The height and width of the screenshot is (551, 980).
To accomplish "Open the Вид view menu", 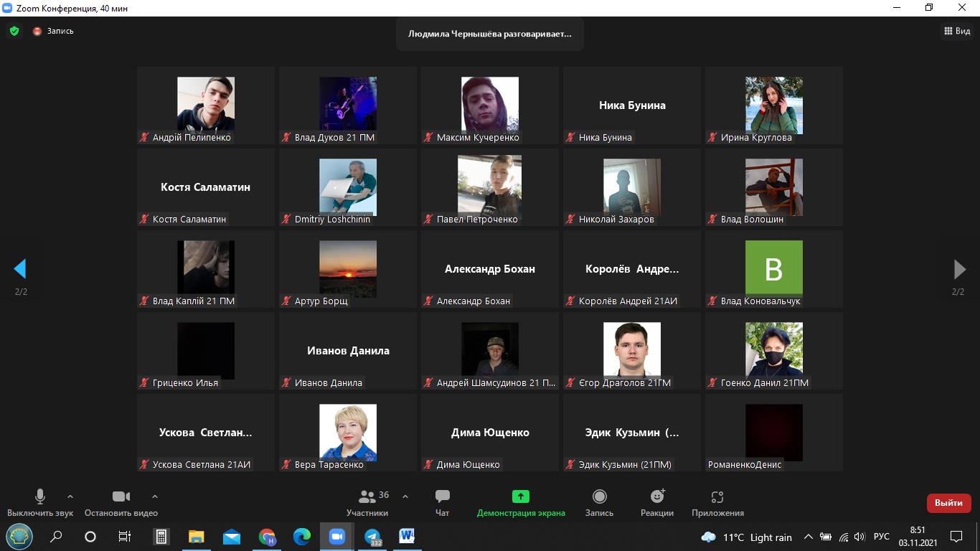I will [x=957, y=31].
